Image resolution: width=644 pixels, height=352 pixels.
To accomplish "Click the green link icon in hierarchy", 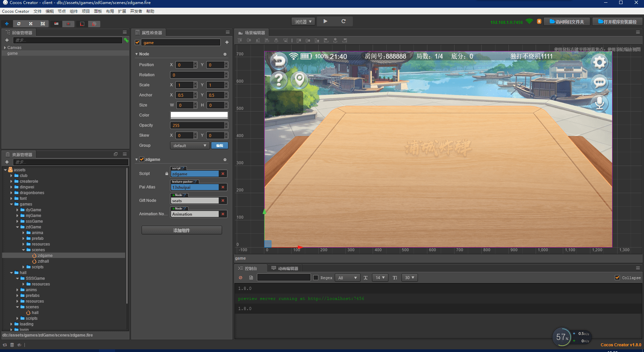I will click(126, 40).
